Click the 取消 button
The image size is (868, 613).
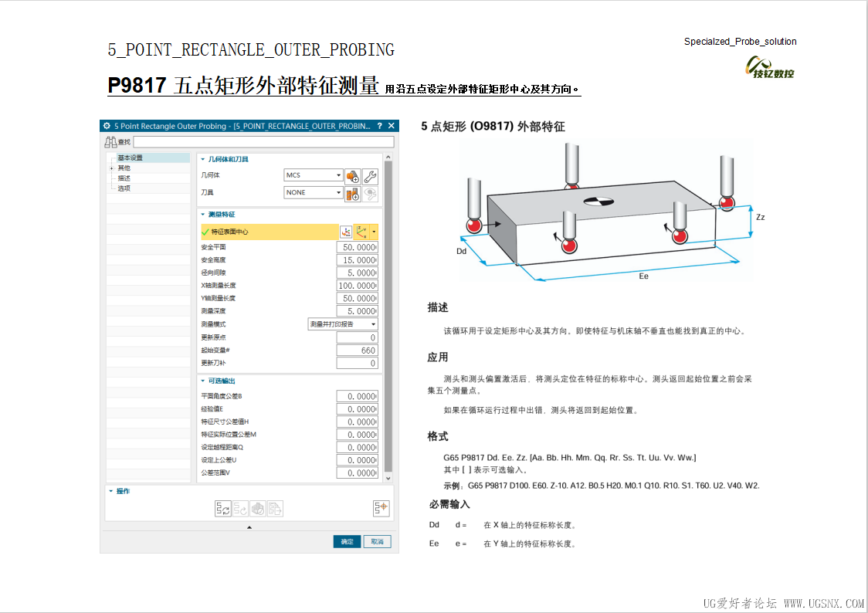tap(377, 542)
